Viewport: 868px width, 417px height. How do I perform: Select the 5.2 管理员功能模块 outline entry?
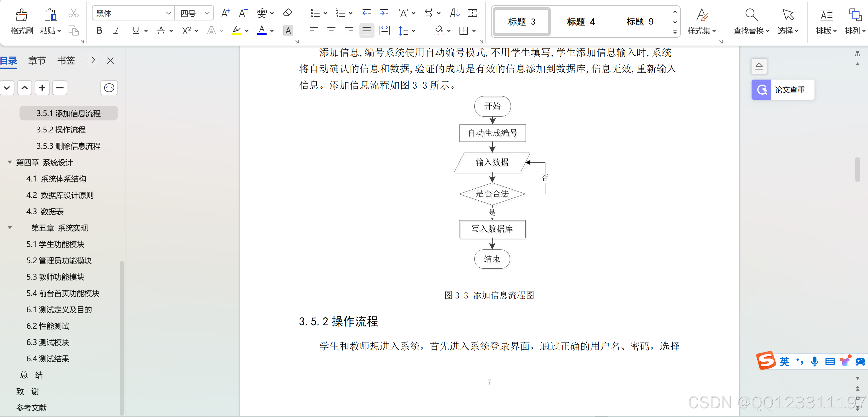pyautogui.click(x=59, y=260)
